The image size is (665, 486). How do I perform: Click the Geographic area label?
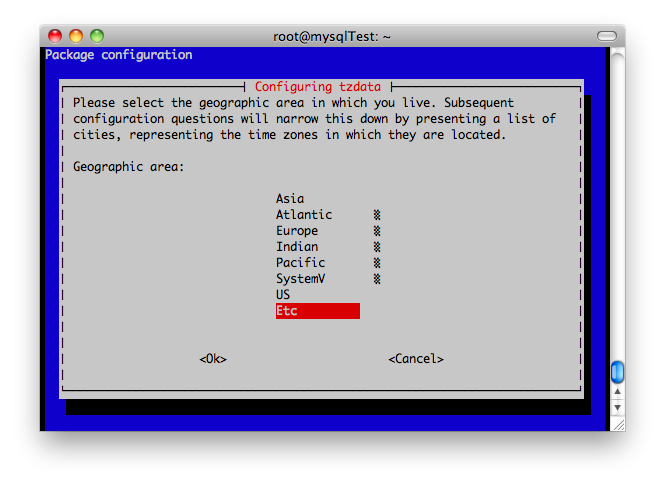(129, 167)
